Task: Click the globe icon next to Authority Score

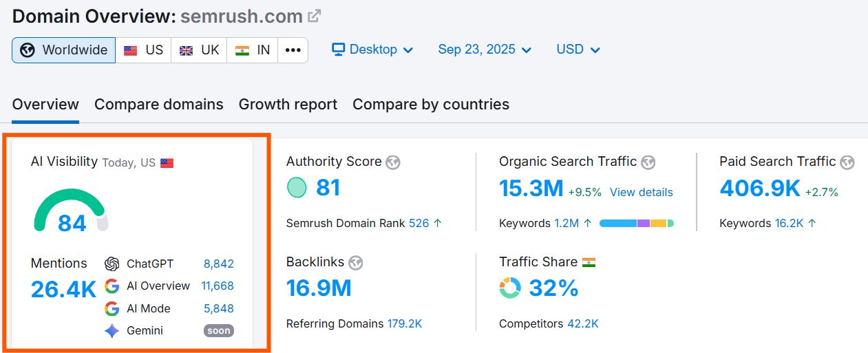Action: click(x=393, y=162)
